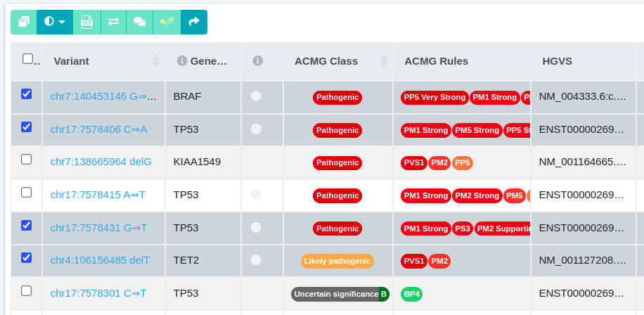Sort by the ACMG Class column arrows
This screenshot has height=315, width=644.
click(x=384, y=61)
